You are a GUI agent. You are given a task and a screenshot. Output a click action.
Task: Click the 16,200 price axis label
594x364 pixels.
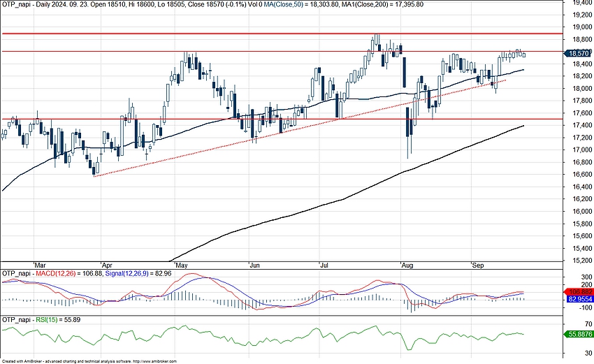point(583,199)
